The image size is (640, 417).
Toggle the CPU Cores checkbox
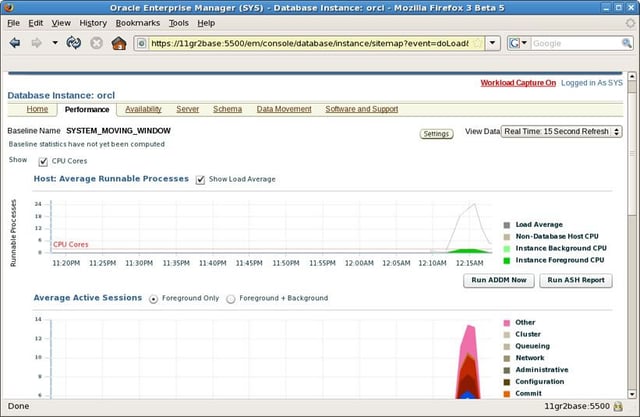43,162
